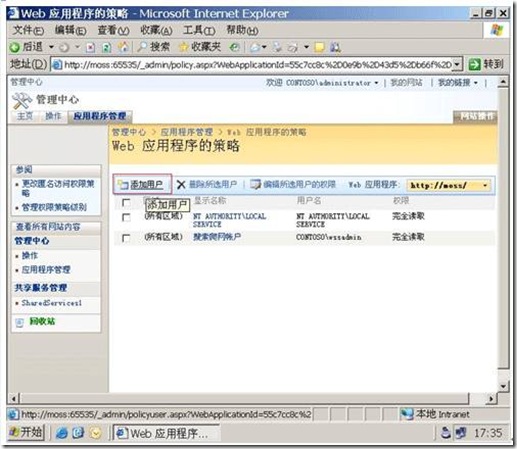Open the Web Application http://moss/ selector
Screen dimensions: 517x449
pyautogui.click(x=448, y=185)
